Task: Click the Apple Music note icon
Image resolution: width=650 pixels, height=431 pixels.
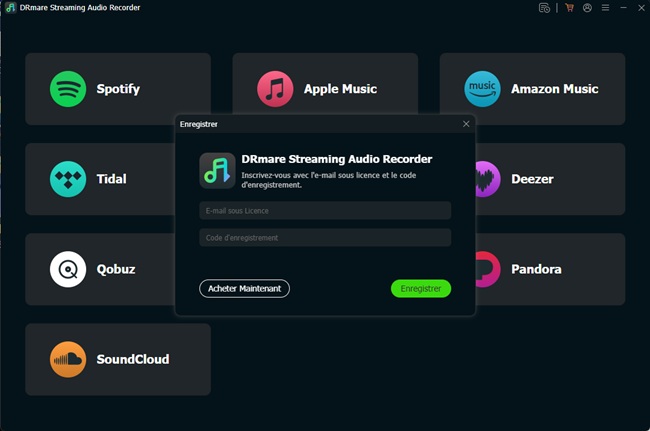Action: (275, 89)
